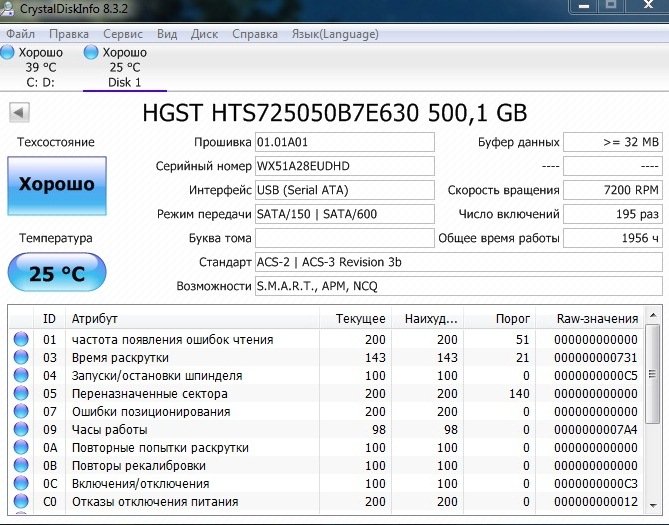The image size is (669, 525).
Task: Select row 'Отказы отключения питания'
Action: coord(326,502)
